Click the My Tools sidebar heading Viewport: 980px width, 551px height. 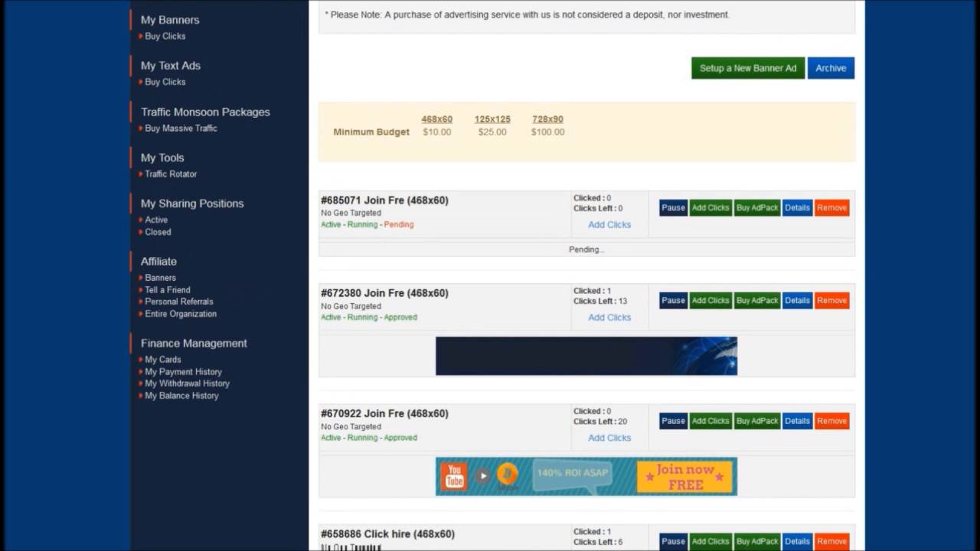tap(162, 158)
